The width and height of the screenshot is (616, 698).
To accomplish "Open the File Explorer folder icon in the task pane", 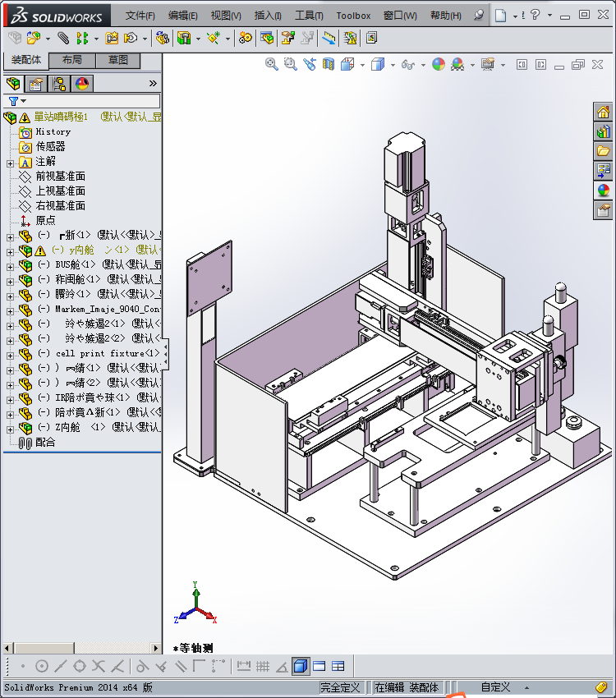I will (604, 151).
